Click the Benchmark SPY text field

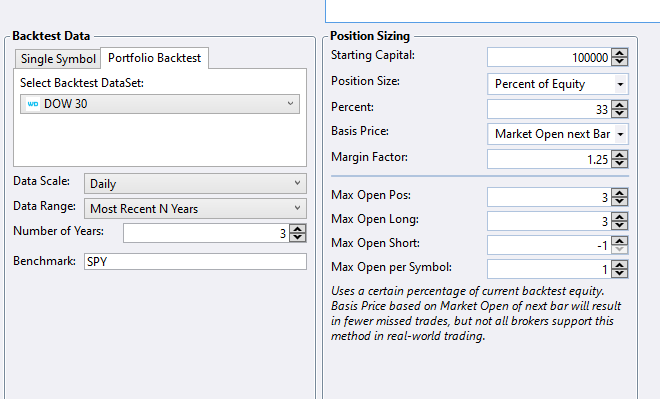coord(195,261)
